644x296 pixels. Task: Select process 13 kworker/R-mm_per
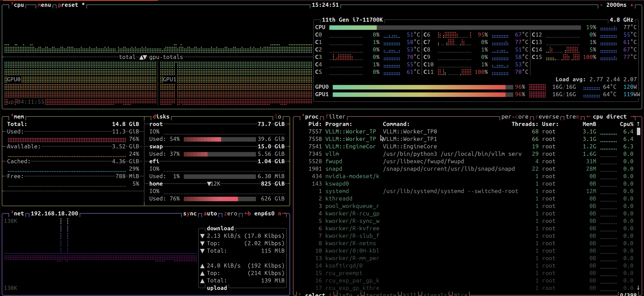tap(466, 258)
